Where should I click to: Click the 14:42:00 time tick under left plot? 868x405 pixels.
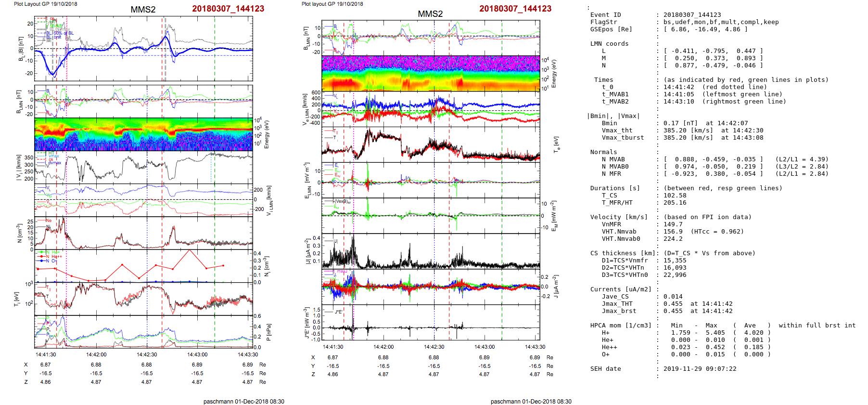(x=96, y=355)
